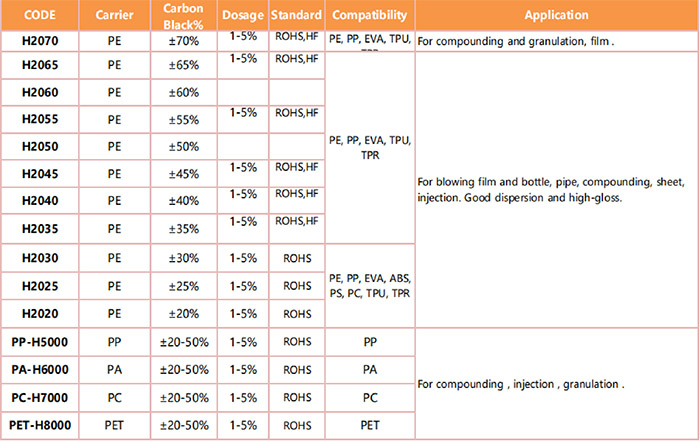700x441 pixels.
Task: Click the Compatibility column header
Action: [370, 15]
